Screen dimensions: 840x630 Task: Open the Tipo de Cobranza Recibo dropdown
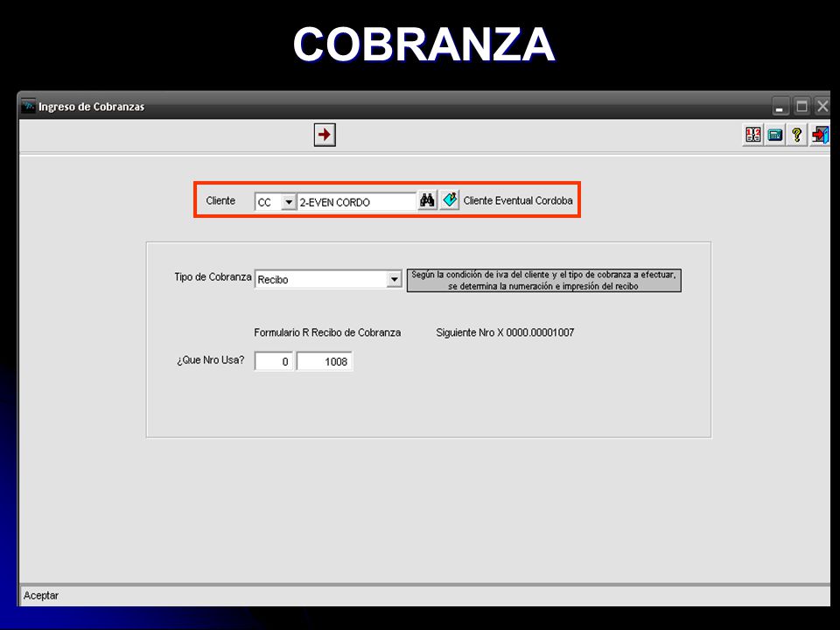(x=395, y=279)
